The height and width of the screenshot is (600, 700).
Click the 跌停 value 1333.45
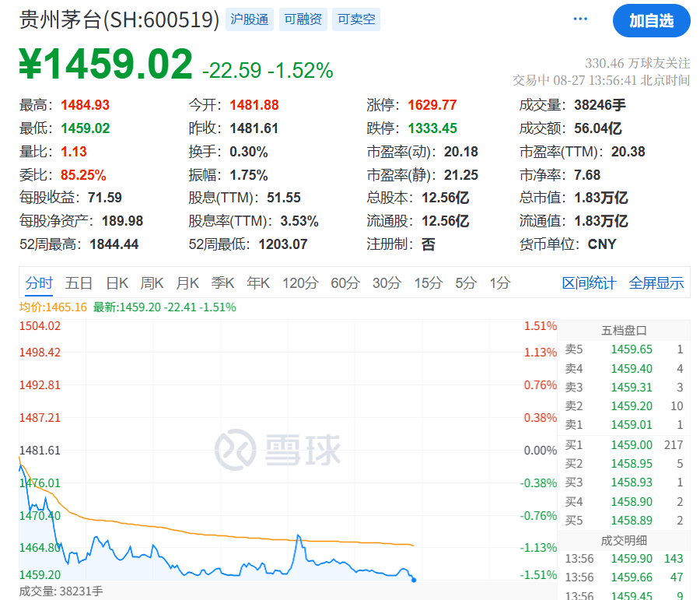[432, 128]
